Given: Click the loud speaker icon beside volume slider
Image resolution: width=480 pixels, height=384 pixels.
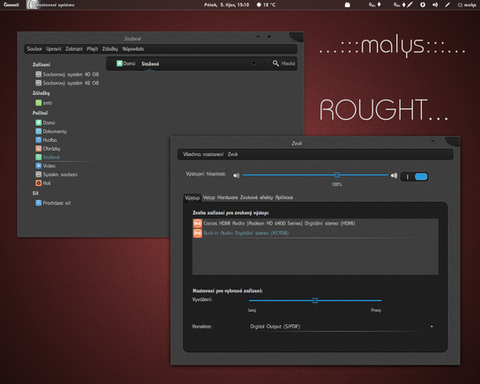Looking at the screenshot, I should (x=394, y=175).
